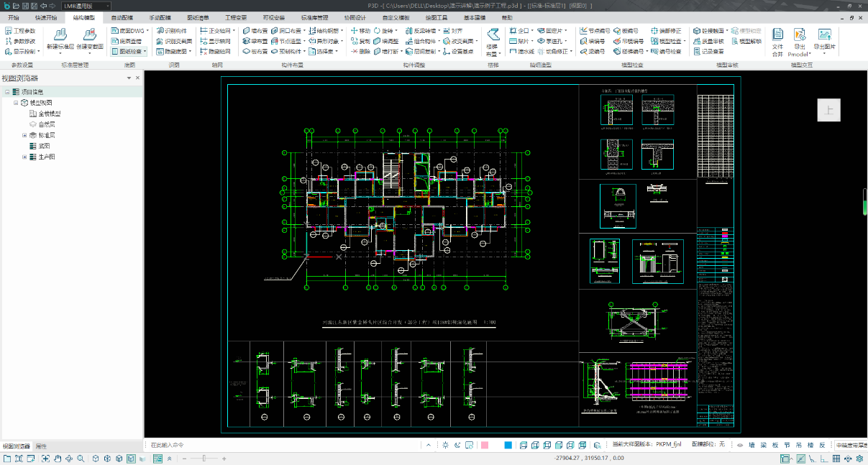Open the LMB通用版 dropdown in title bar

point(87,6)
